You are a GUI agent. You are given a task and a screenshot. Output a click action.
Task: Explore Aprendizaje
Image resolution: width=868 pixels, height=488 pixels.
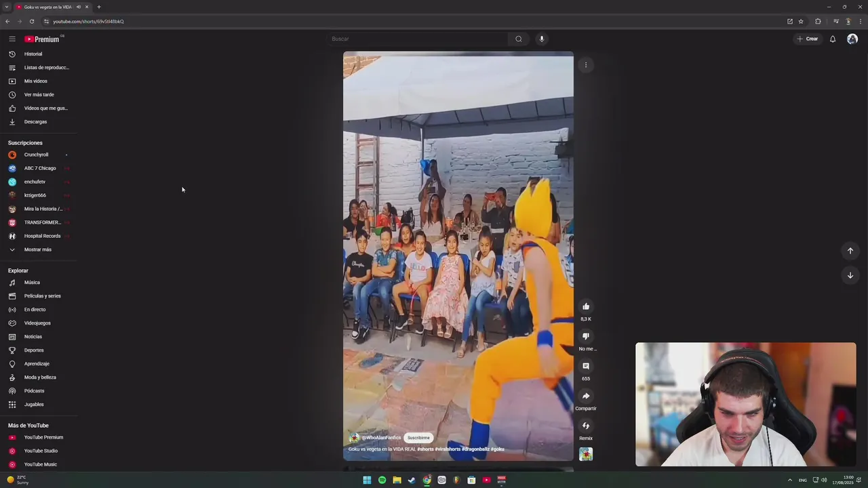[x=38, y=364]
